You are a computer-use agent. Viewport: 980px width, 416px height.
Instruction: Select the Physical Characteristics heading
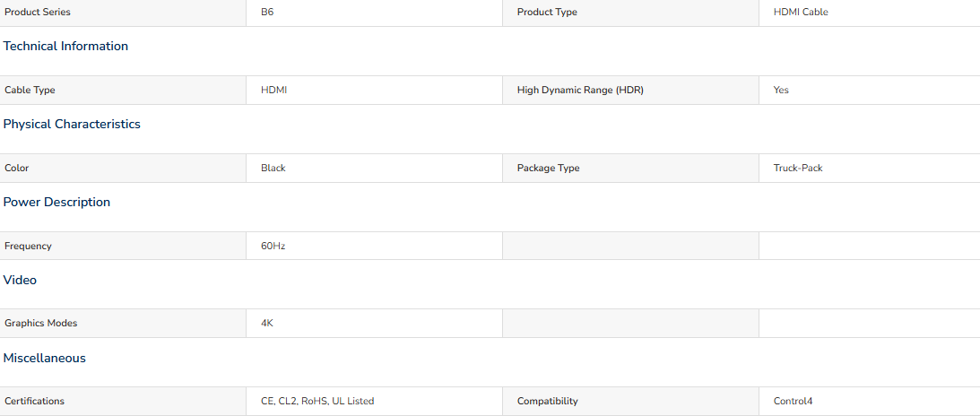(x=72, y=125)
